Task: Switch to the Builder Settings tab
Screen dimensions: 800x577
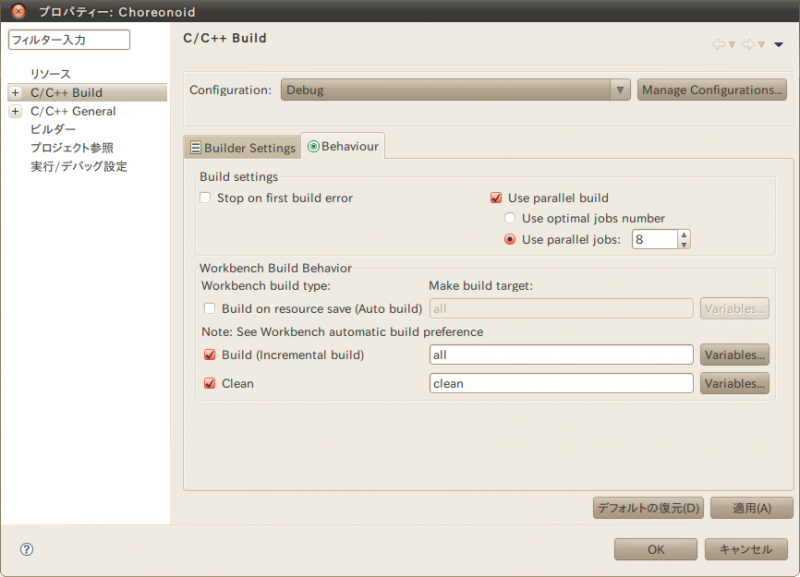Action: pyautogui.click(x=242, y=148)
